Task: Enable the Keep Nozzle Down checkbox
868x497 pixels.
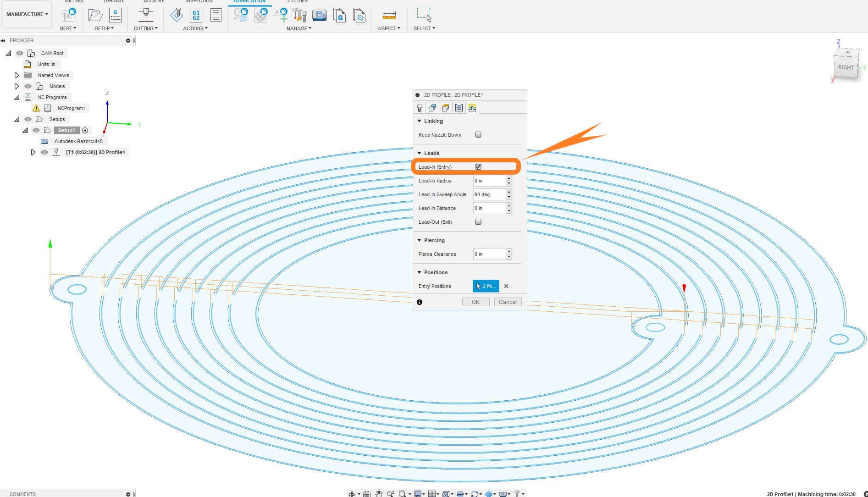Action: tap(478, 135)
